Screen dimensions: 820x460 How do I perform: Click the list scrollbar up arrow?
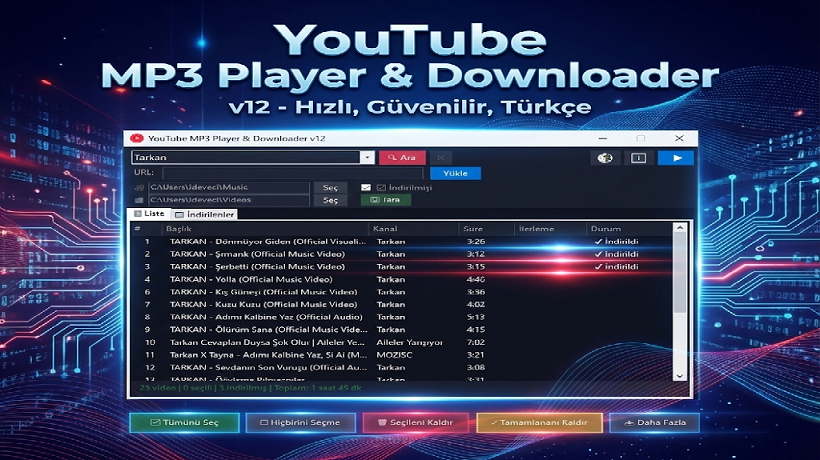pos(680,228)
